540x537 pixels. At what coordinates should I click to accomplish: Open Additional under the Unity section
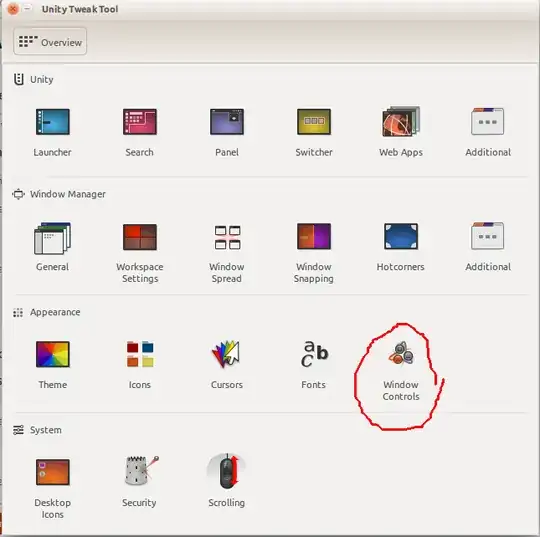pyautogui.click(x=488, y=121)
